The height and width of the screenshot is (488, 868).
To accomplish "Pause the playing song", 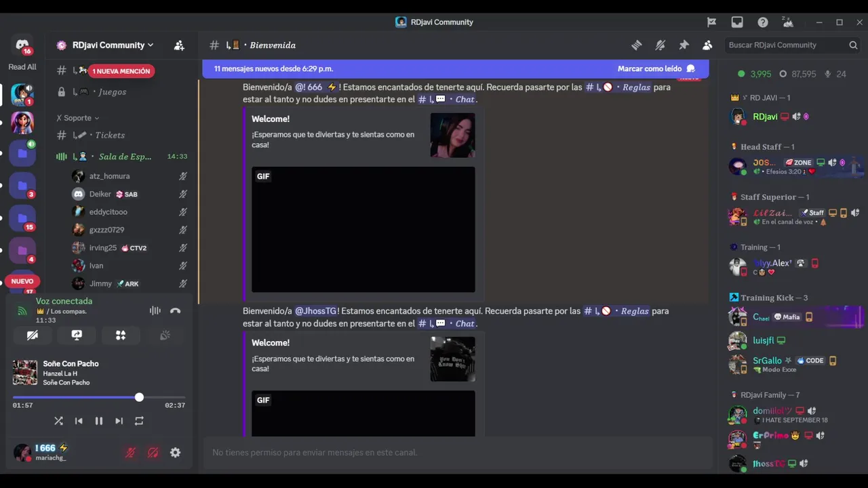I will 99,421.
